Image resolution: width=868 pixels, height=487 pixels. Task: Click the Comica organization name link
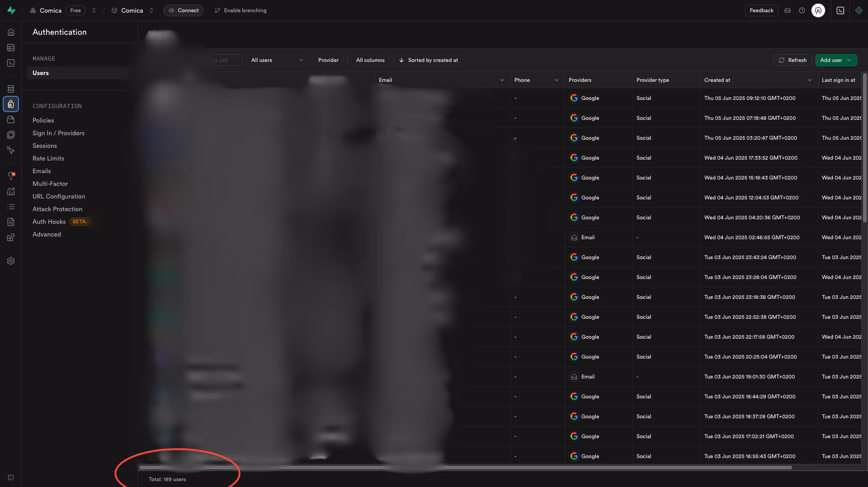click(x=51, y=10)
